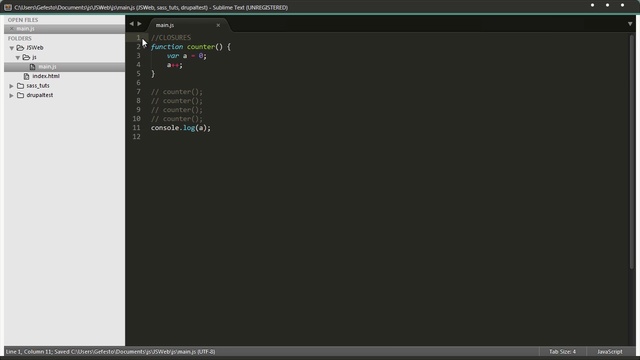
Task: Click the 'function' keyword on line 2
Action: 167,47
